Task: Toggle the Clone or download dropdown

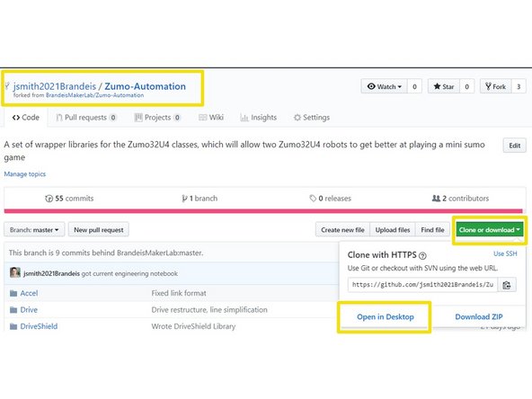Action: coord(489,230)
